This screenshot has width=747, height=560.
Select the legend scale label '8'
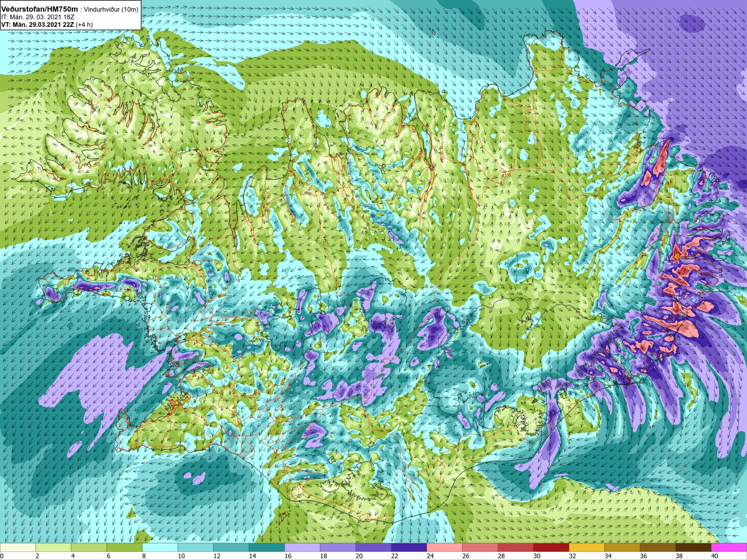pos(143,556)
